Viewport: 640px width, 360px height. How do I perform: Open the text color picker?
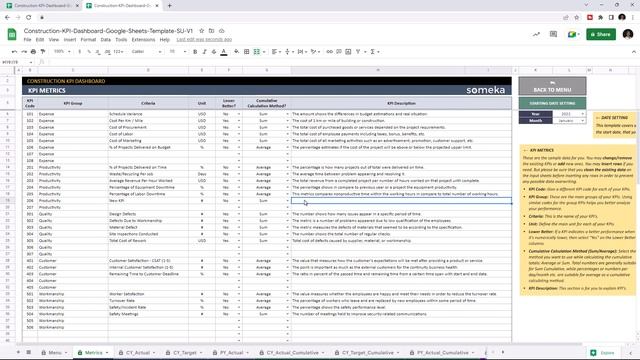[x=224, y=52]
